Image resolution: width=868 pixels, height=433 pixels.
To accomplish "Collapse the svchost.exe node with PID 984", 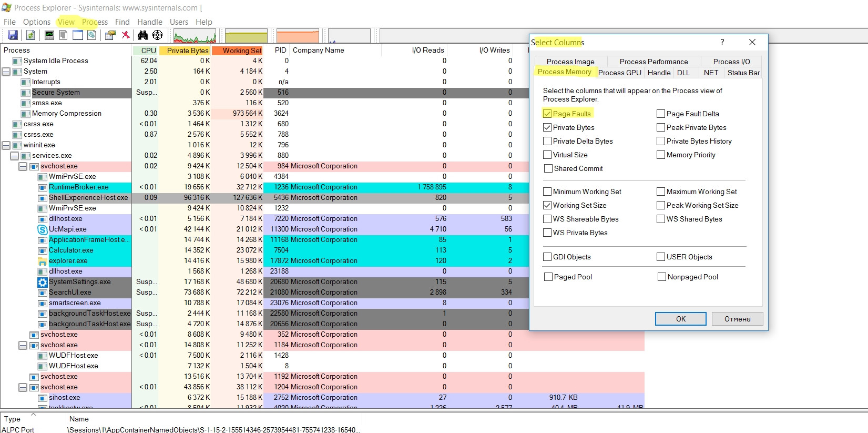I will click(23, 166).
